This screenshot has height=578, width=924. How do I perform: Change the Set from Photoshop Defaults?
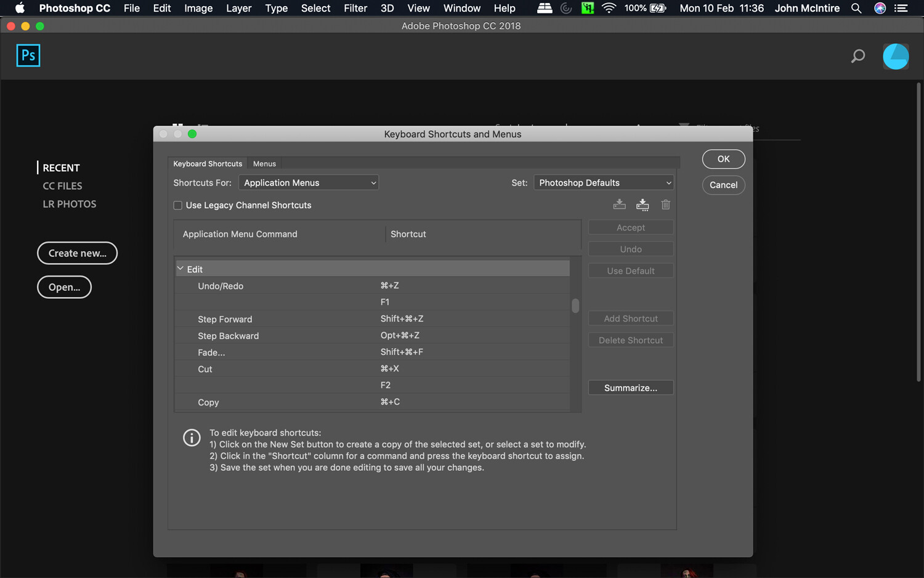point(603,182)
